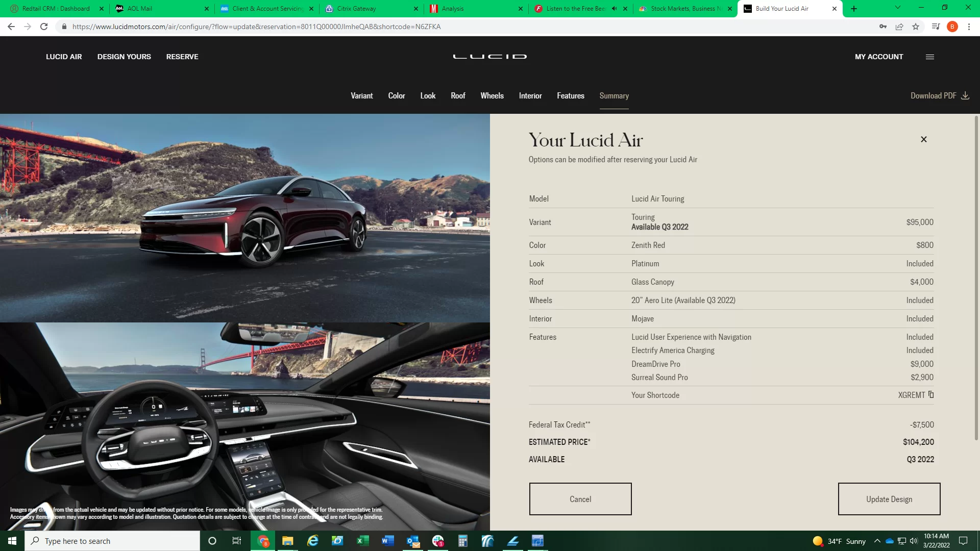This screenshot has height=551, width=980.
Task: Open the Variant configuration step
Action: [361, 95]
